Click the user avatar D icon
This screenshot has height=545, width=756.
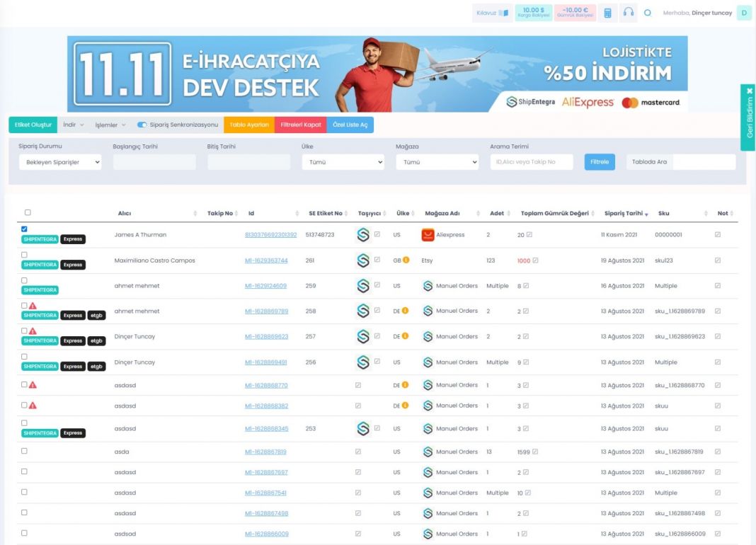click(x=744, y=13)
